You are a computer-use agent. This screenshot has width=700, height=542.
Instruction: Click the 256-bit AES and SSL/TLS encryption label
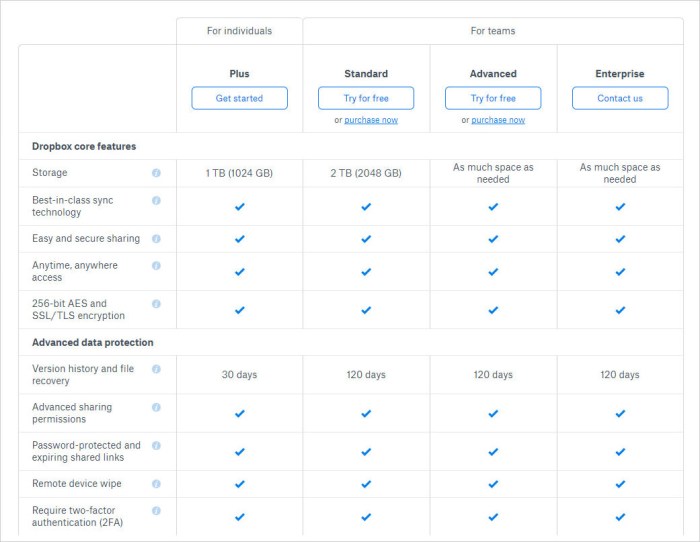78,309
